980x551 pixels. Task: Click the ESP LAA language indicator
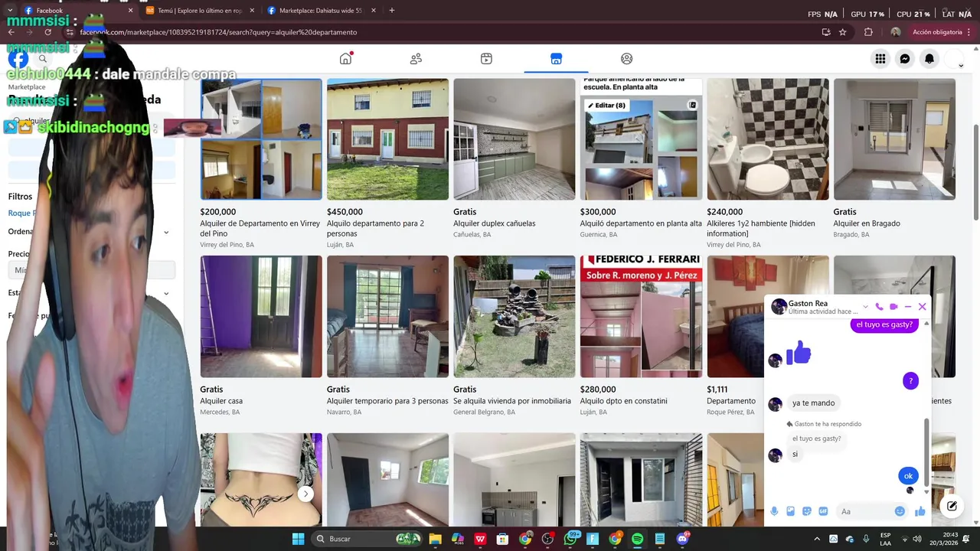885,539
